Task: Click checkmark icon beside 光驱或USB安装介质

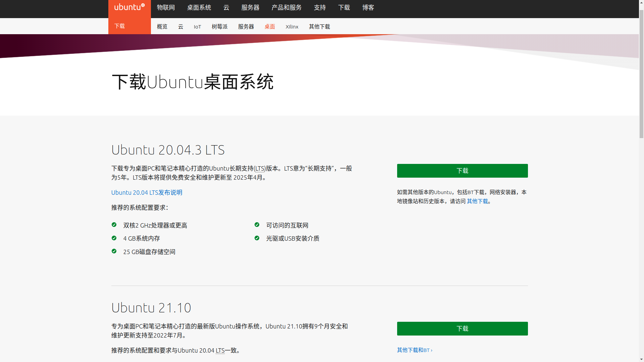Action: [257, 238]
